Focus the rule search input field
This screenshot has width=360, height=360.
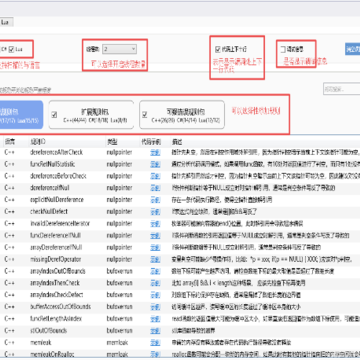pos(341,89)
